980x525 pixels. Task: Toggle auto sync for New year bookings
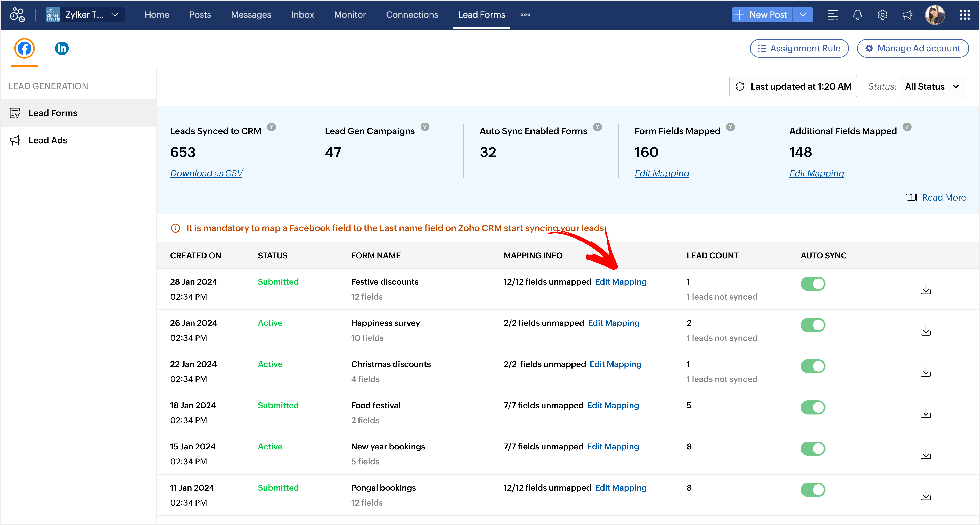pos(813,448)
